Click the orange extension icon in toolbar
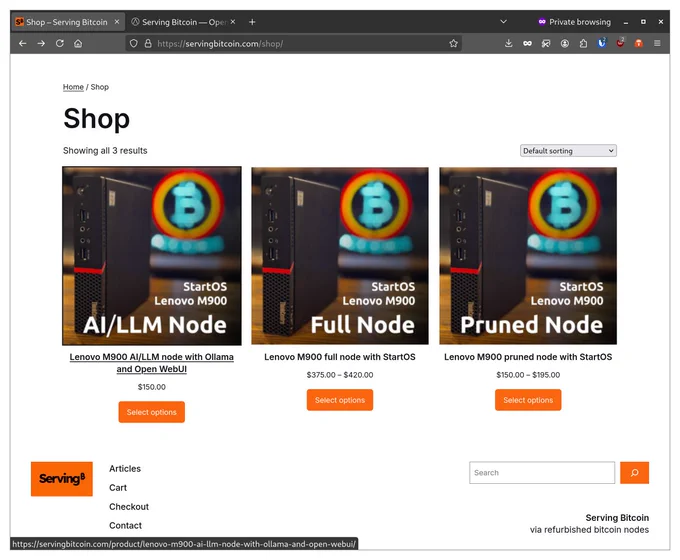Image resolution: width=680 pixels, height=560 pixels. click(x=639, y=43)
